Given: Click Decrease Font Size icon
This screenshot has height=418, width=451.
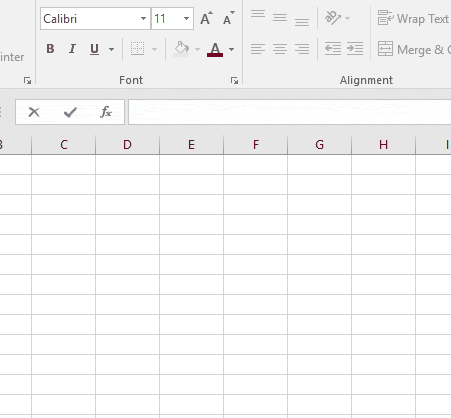Looking at the screenshot, I should point(229,18).
